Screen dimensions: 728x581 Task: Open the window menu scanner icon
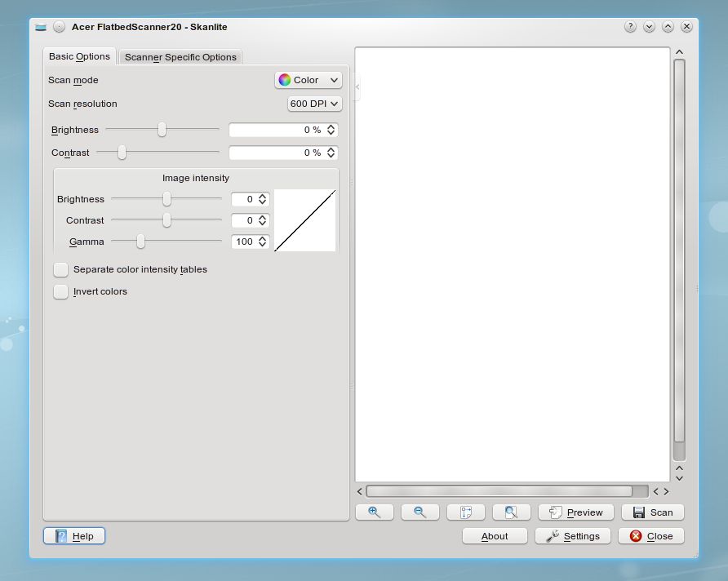(41, 27)
